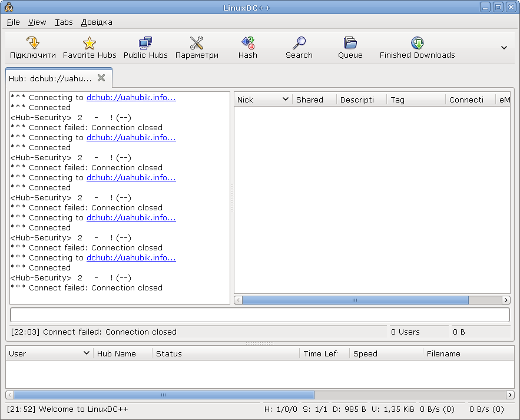This screenshot has height=420, width=520.
Task: Click the chat message input field
Action: (x=260, y=315)
